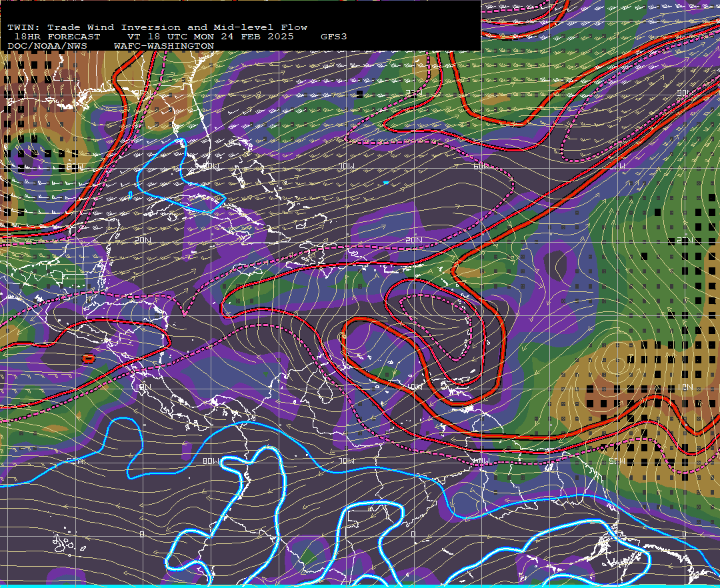The height and width of the screenshot is (588, 720).
Task: Click the "18HR FORECAST" text
Action: point(57,37)
